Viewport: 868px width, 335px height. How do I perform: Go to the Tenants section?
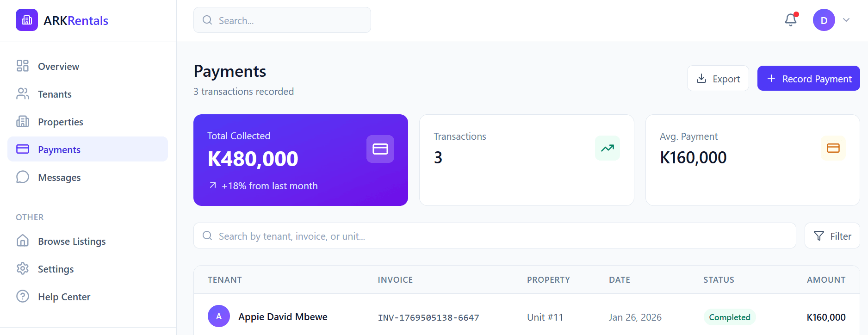[x=55, y=94]
